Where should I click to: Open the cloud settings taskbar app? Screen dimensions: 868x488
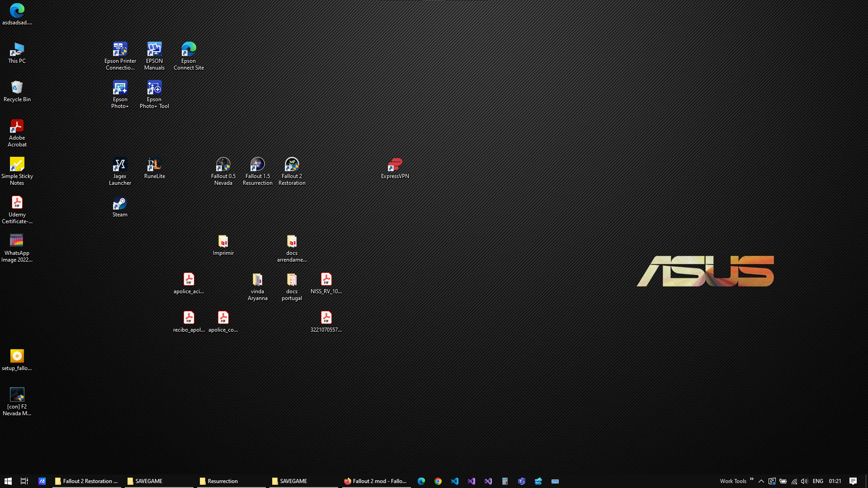[538, 481]
